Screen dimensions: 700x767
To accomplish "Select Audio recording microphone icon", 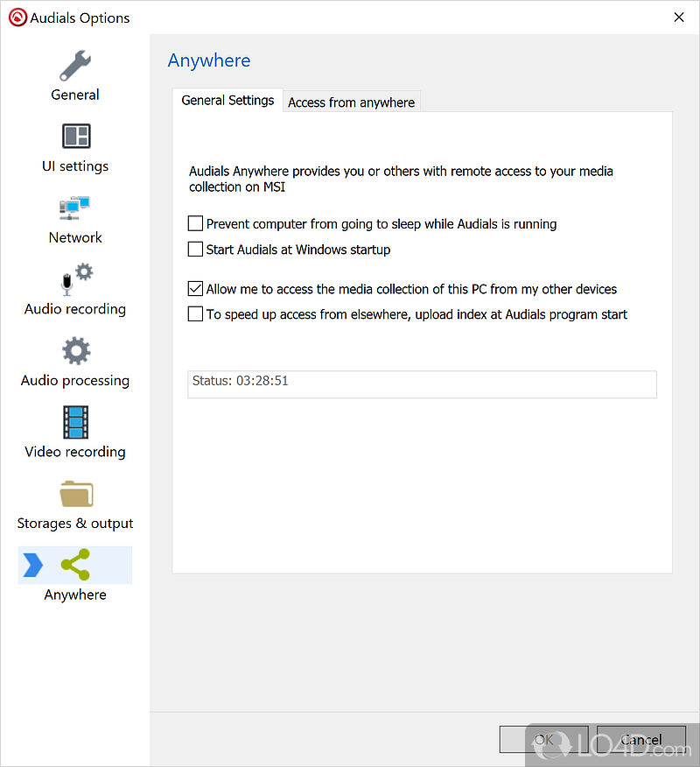I will pos(75,279).
